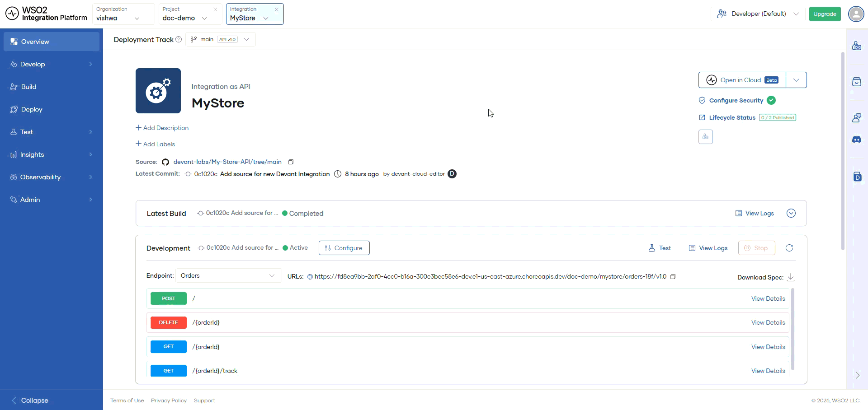This screenshot has width=868, height=410.
Task: Expand the Develop menu
Action: (52, 64)
